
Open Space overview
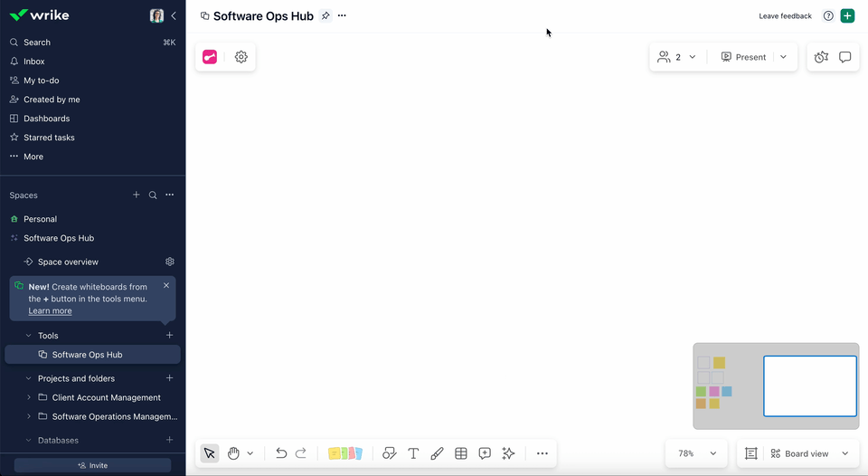coord(68,262)
